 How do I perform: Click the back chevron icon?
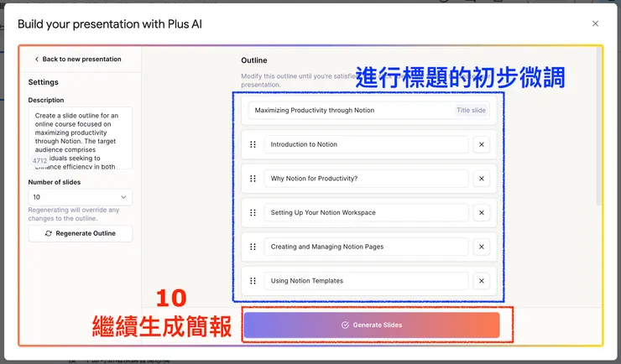36,59
